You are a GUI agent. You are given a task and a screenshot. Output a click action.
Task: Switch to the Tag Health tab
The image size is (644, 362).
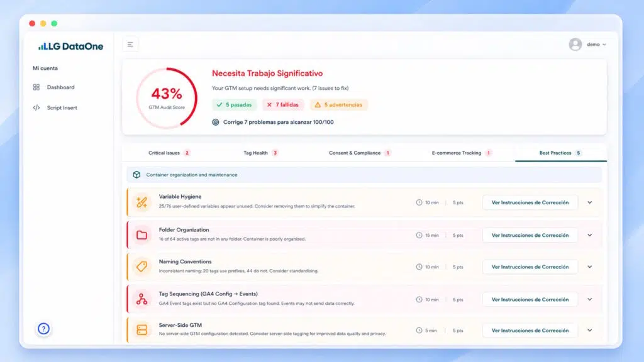[260, 153]
